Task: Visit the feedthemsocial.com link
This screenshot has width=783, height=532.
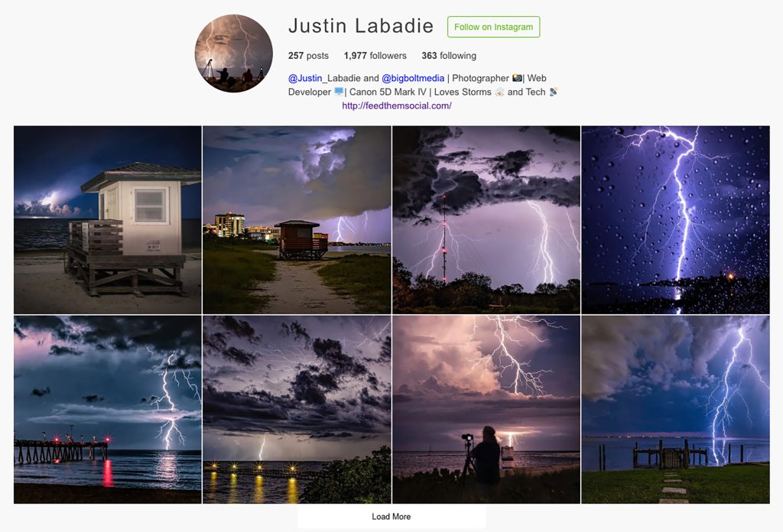Action: click(x=397, y=105)
